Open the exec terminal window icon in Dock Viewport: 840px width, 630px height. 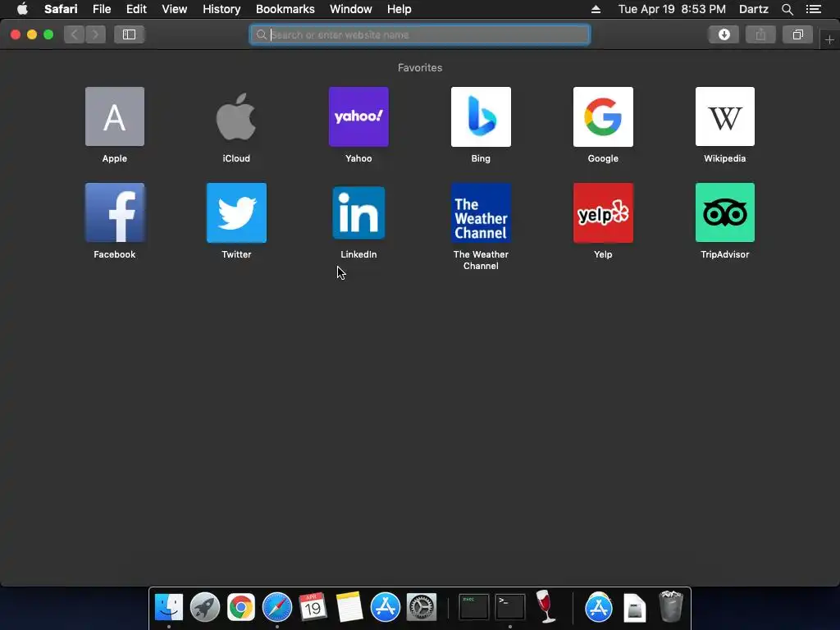(x=473, y=608)
